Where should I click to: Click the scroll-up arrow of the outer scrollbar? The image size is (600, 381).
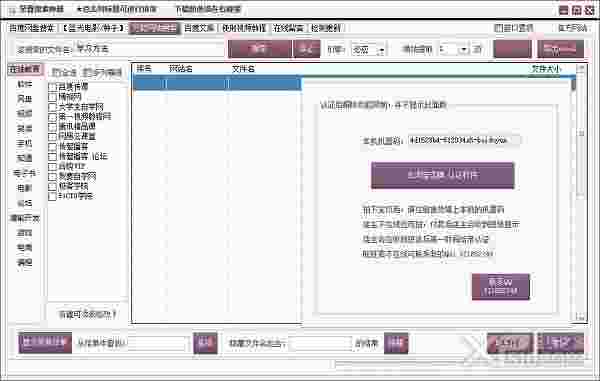(582, 68)
